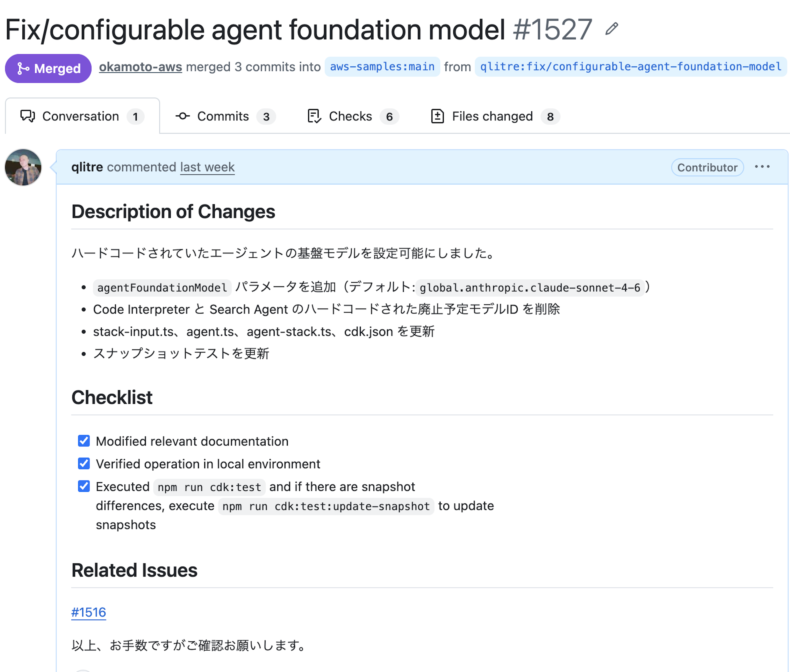Click the Commits tab node icon
The height and width of the screenshot is (672, 790).
[182, 116]
